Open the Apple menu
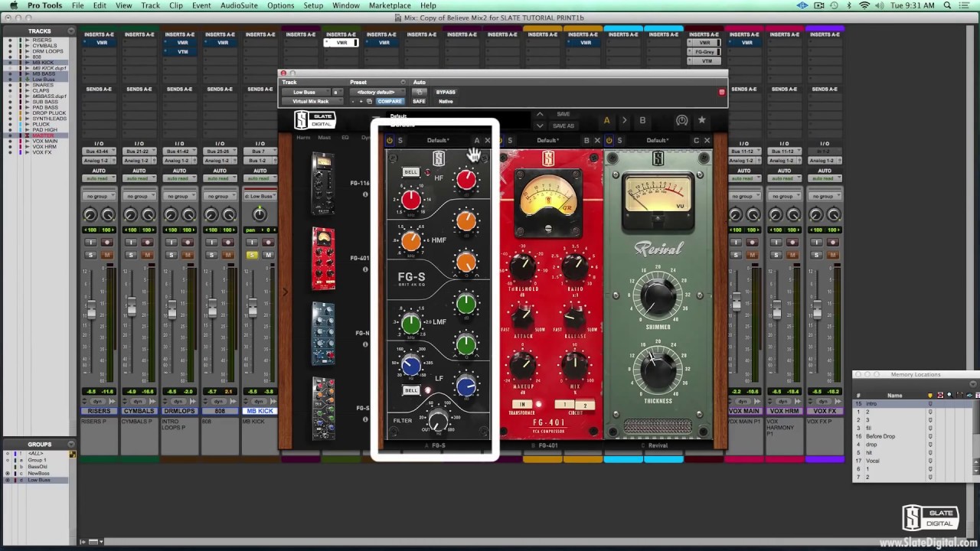The width and height of the screenshot is (980, 551). coord(14,5)
